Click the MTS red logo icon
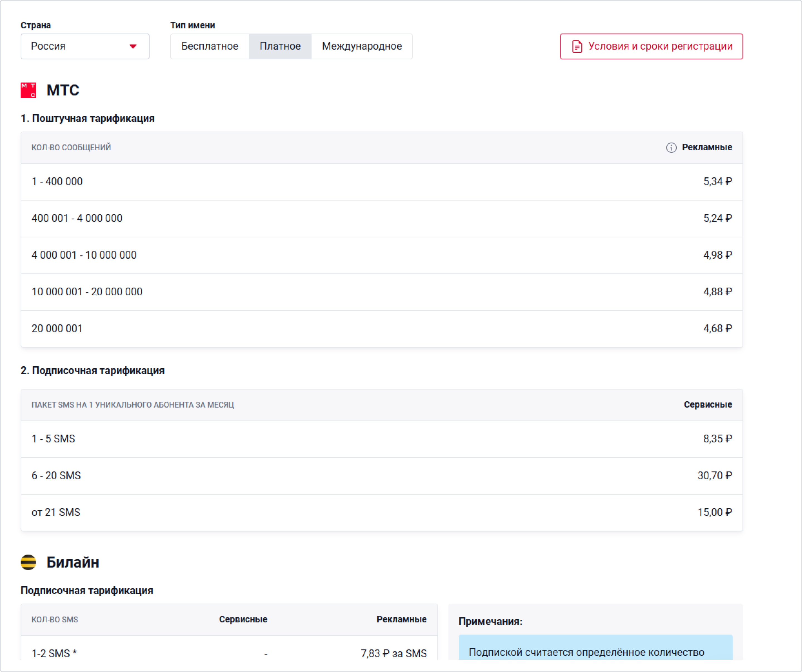This screenshot has width=802, height=672. pyautogui.click(x=28, y=90)
